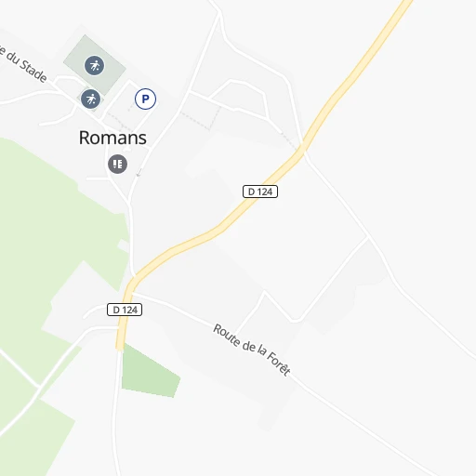
Task: Click the lower D 124 road shield
Action: coord(125,310)
